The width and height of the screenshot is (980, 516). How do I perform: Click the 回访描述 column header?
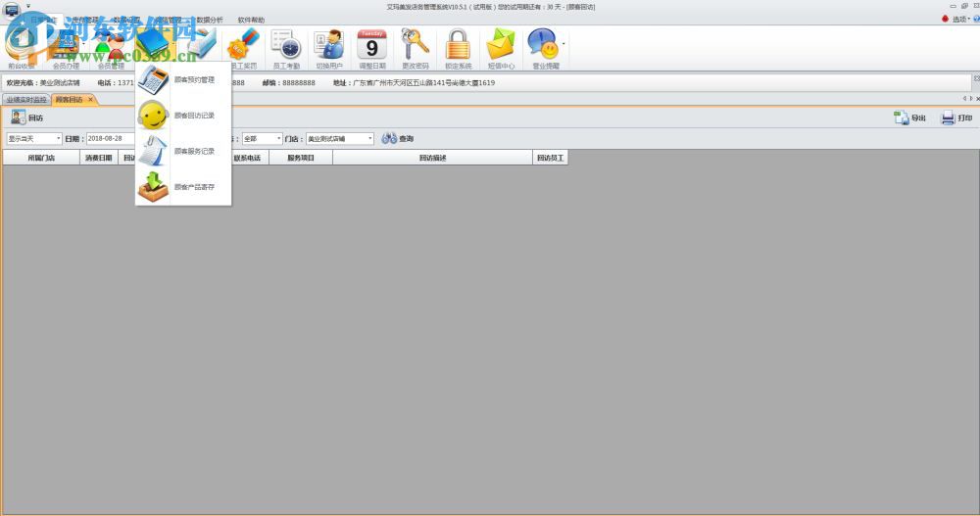tap(432, 158)
